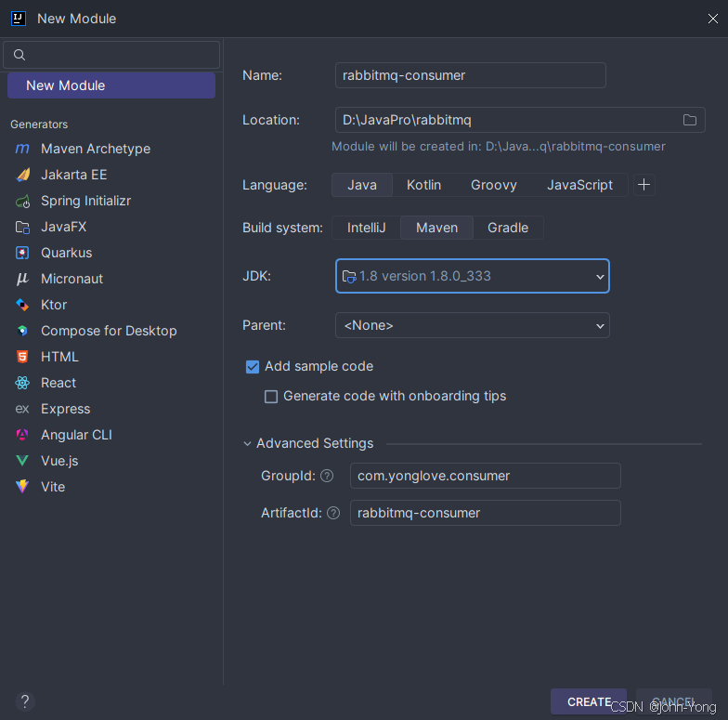Image resolution: width=728 pixels, height=720 pixels.
Task: Uncheck Add sample code checkbox
Action: (x=253, y=366)
